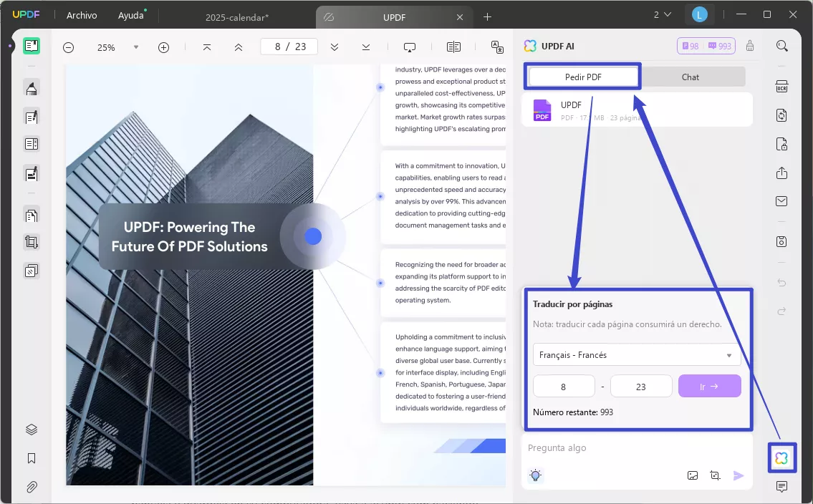The image size is (813, 504).
Task: Select the Chat tab
Action: (x=690, y=77)
